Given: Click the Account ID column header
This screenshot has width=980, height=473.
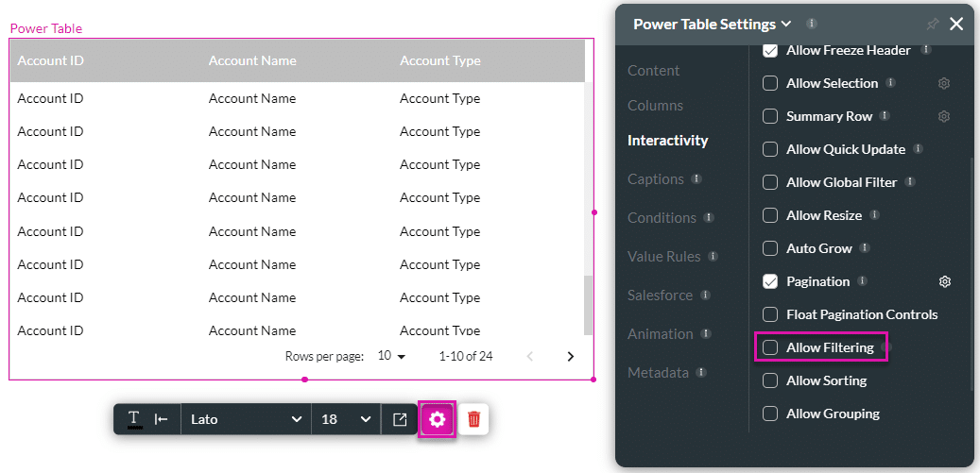Looking at the screenshot, I should [51, 60].
